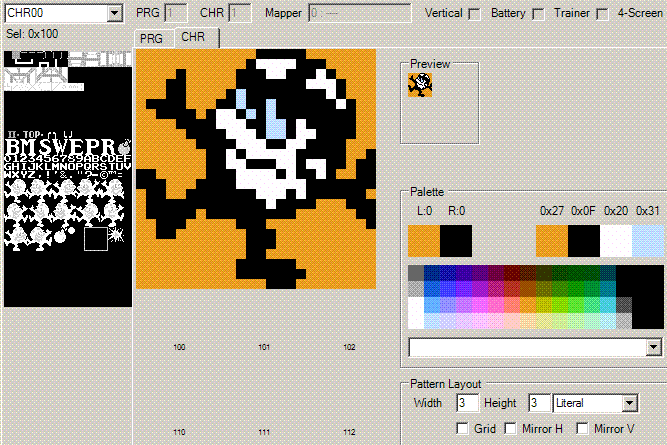The width and height of the screenshot is (667, 445).
Task: Enable the Battery checkbox
Action: click(539, 14)
